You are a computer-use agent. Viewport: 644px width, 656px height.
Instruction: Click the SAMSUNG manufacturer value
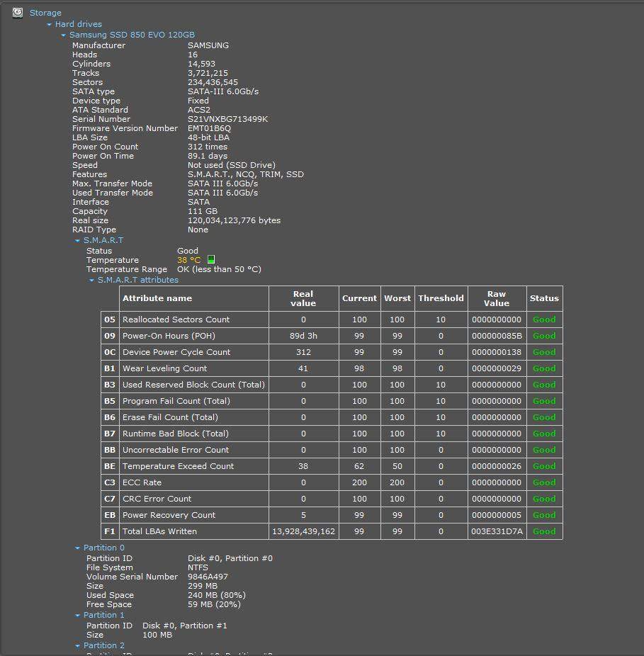[x=208, y=45]
